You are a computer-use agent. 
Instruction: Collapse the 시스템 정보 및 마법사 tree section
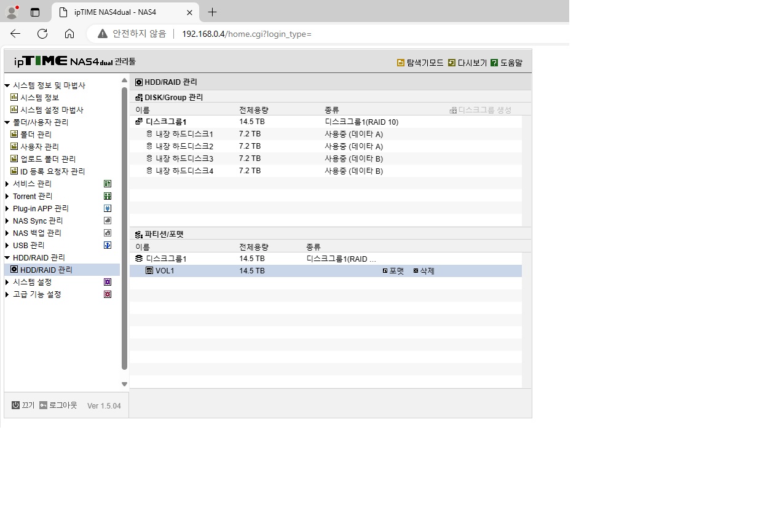pyautogui.click(x=7, y=85)
